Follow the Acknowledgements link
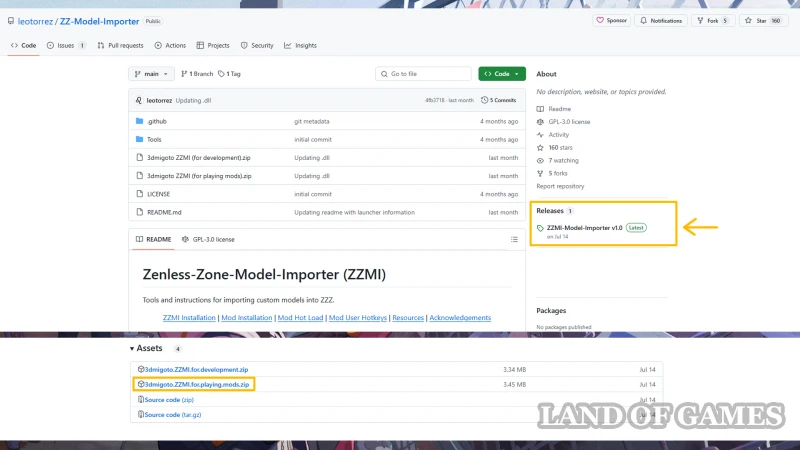This screenshot has width=800, height=450. (460, 317)
